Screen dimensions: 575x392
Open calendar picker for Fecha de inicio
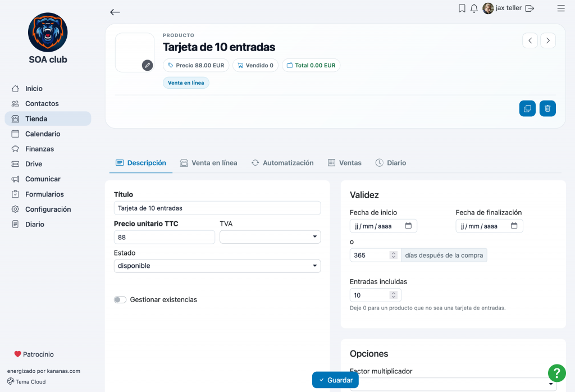pyautogui.click(x=408, y=226)
